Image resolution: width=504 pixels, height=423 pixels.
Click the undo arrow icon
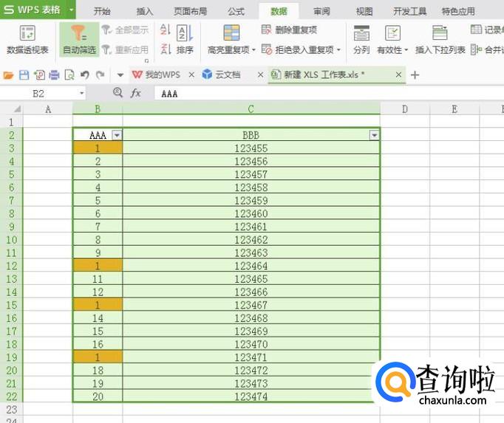(x=85, y=75)
